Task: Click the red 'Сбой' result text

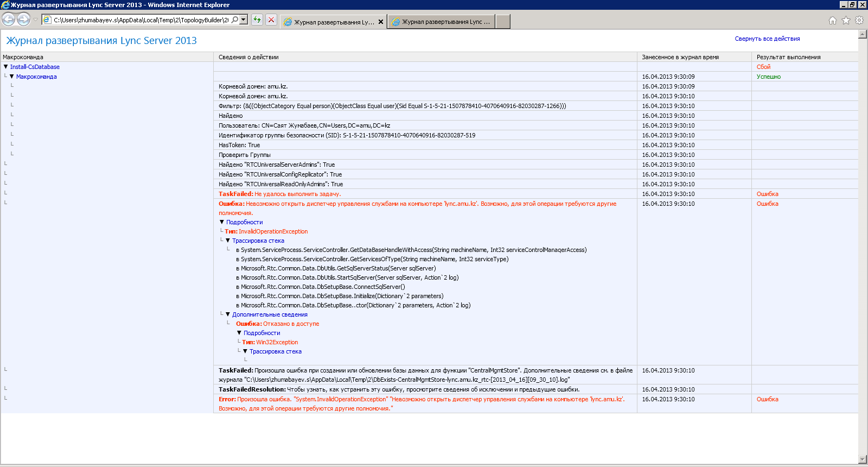Action: coord(763,67)
